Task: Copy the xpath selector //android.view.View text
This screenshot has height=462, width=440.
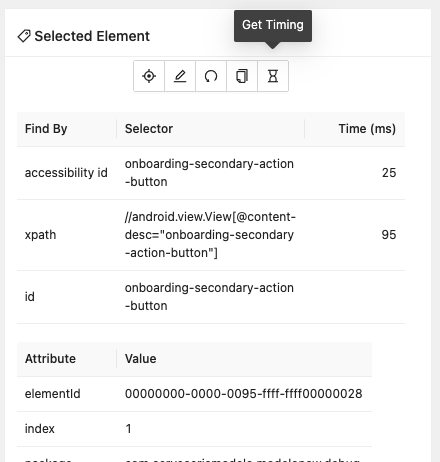Action: click(x=210, y=235)
